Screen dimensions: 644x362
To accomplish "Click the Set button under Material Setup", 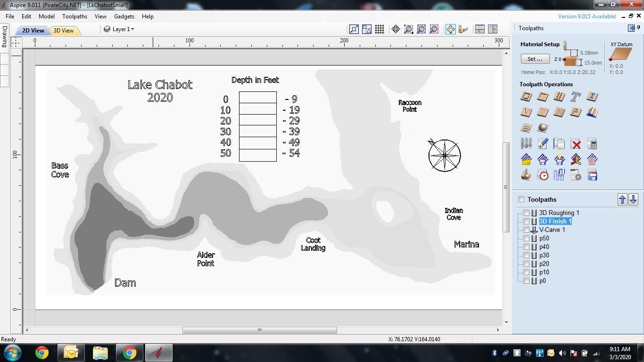I will 535,59.
